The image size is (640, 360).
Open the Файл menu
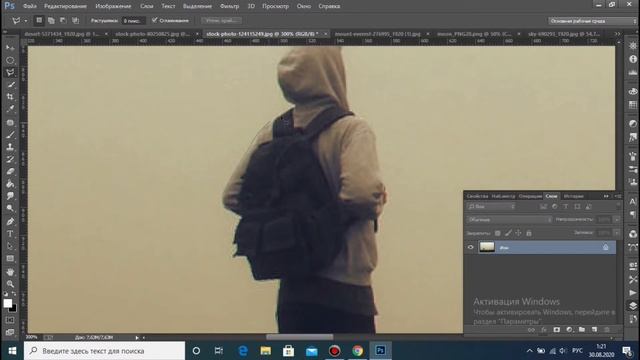30,6
